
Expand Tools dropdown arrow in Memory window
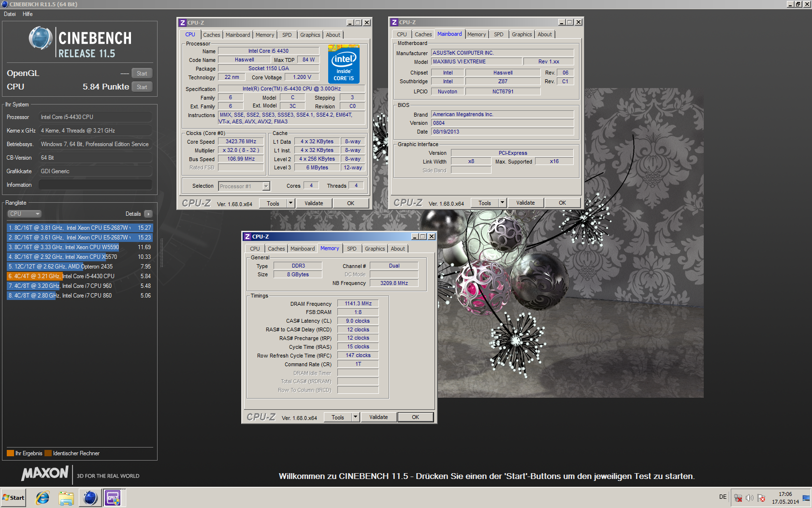356,417
